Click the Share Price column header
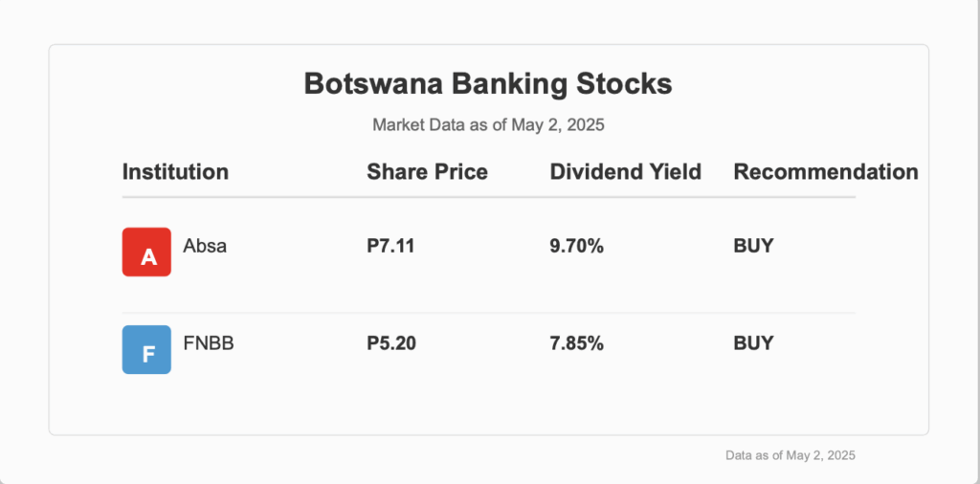 tap(428, 172)
